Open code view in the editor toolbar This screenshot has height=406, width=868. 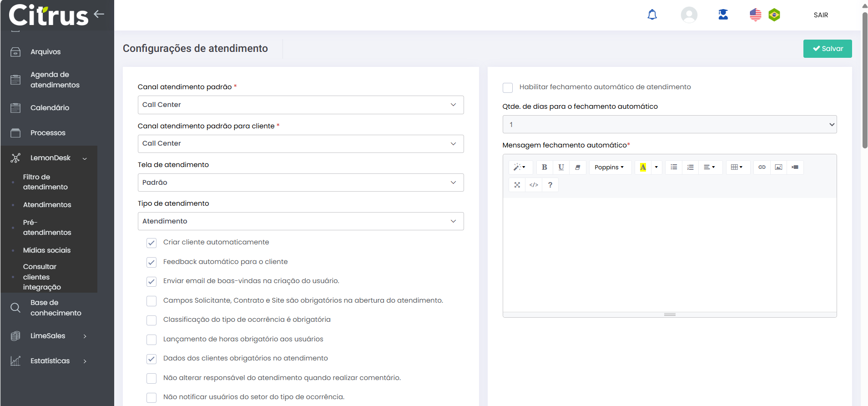[534, 185]
